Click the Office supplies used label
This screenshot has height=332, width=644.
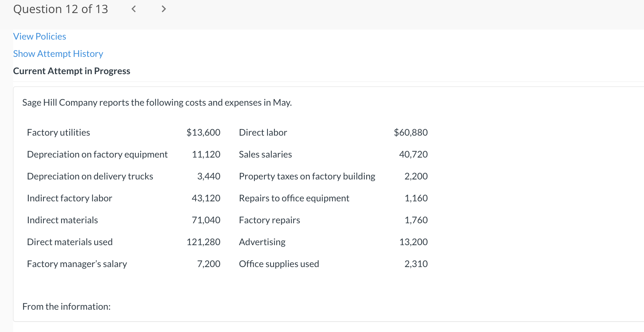(x=279, y=264)
